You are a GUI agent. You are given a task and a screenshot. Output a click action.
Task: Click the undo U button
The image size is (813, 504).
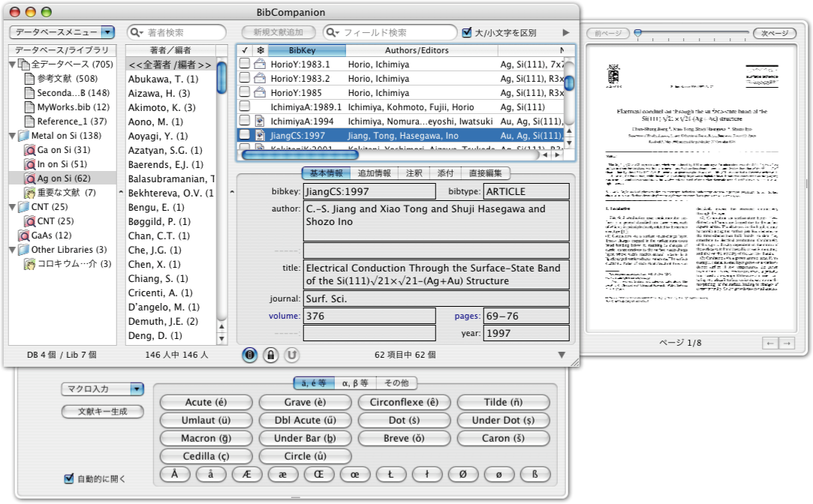[291, 355]
